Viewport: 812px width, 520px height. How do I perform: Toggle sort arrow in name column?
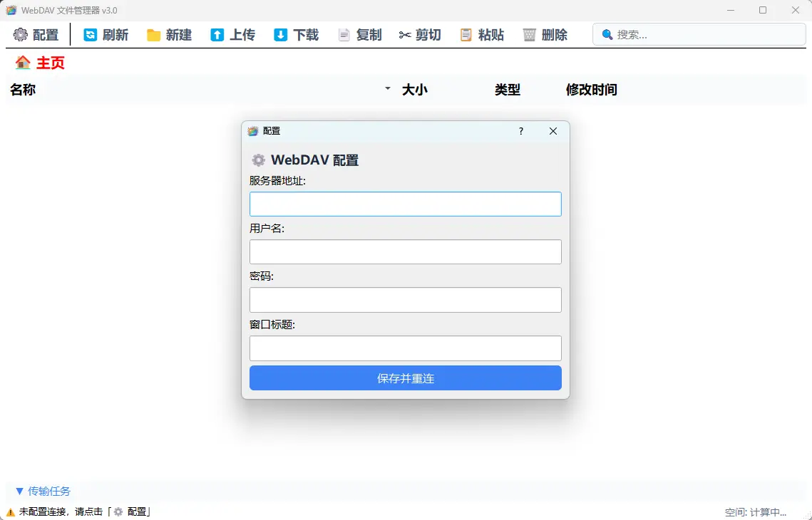pos(387,88)
